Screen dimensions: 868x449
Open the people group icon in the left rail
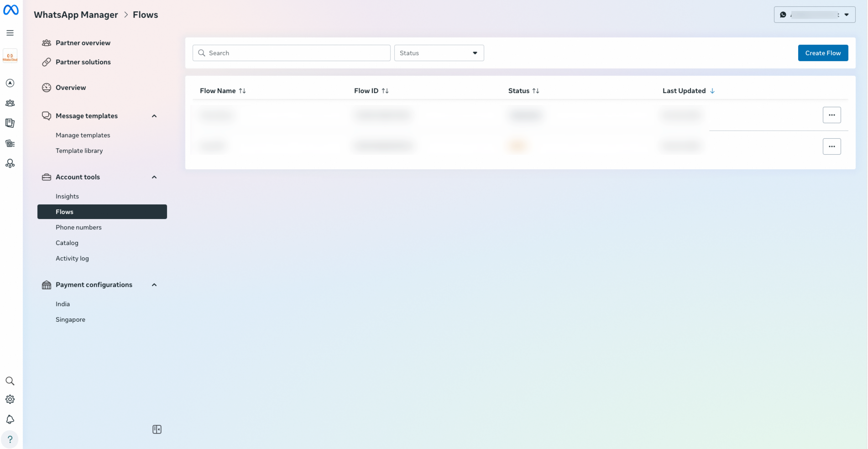[x=10, y=103]
